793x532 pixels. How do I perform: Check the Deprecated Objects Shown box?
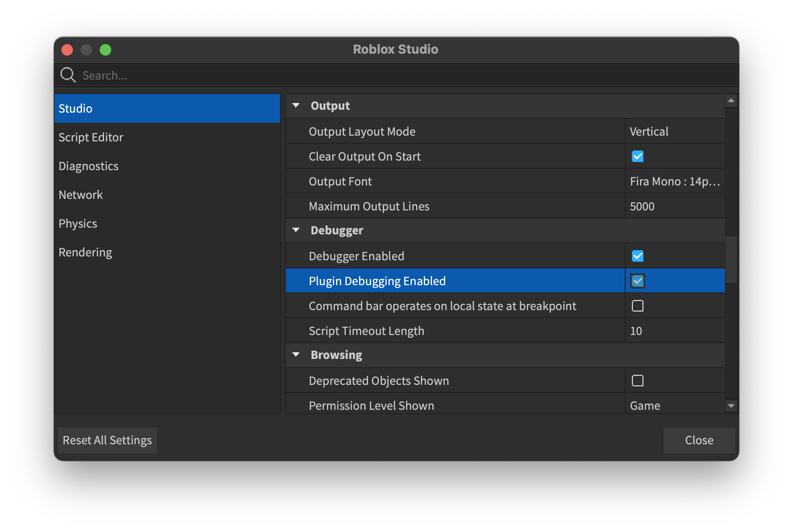(x=638, y=381)
